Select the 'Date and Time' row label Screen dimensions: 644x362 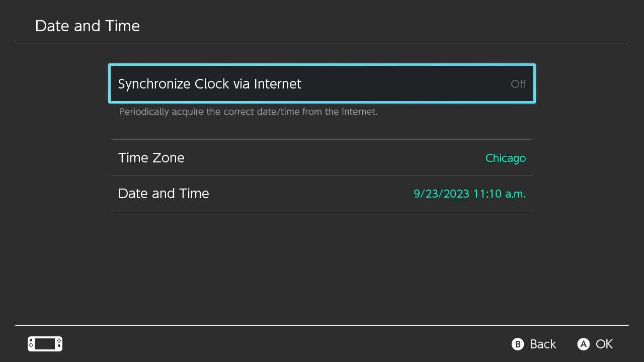point(164,194)
